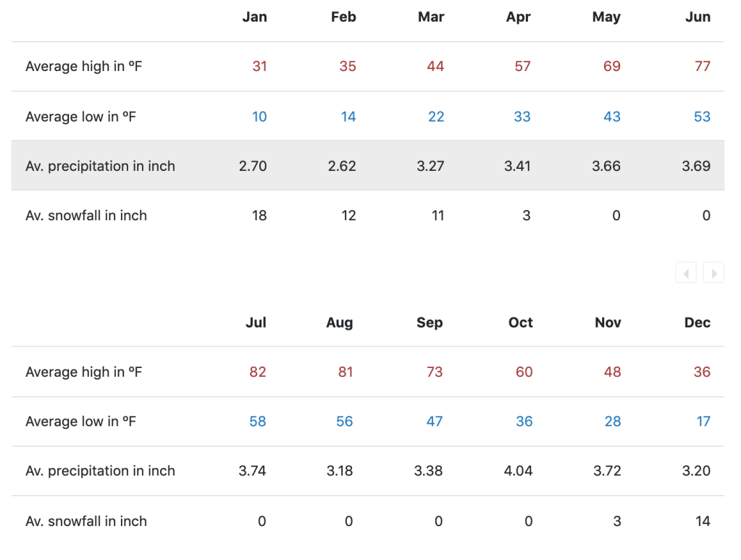741x560 pixels.
Task: Select May's precipitation value 3.66
Action: tap(606, 166)
